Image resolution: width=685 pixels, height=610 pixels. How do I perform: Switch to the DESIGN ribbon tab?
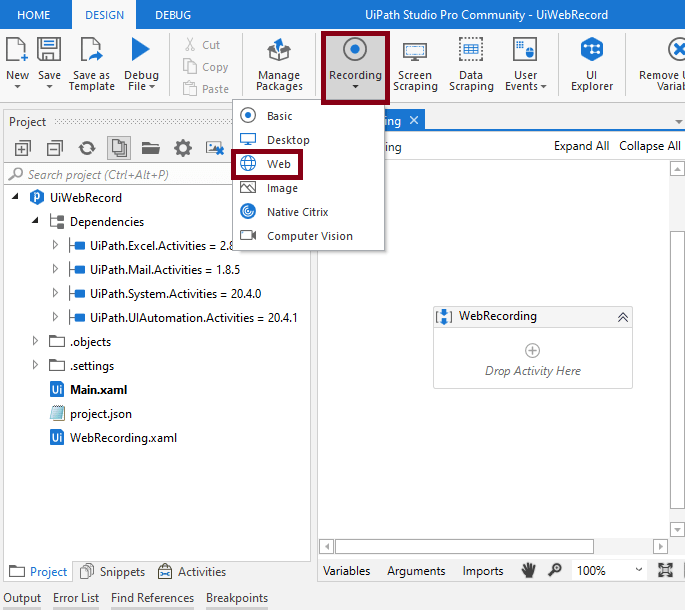(x=104, y=15)
